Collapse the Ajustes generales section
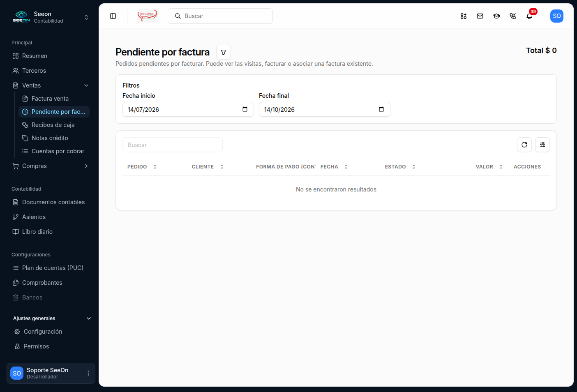Viewport: 577px width, 392px height. 52,318
